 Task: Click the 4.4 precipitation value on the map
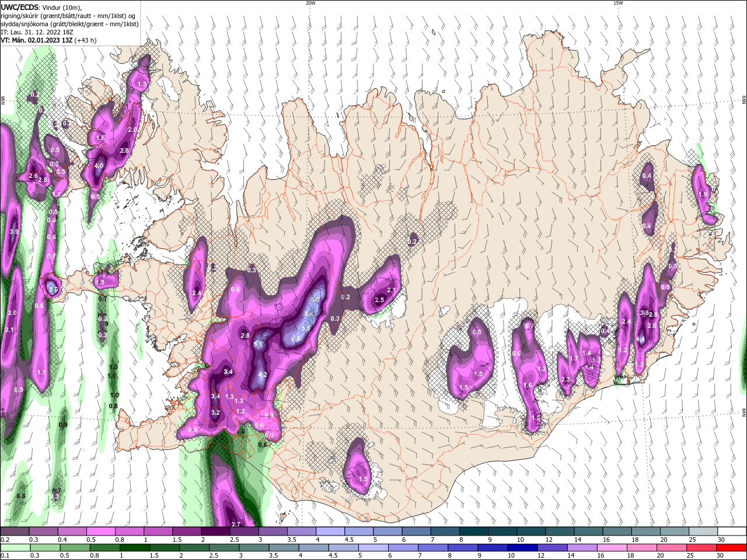[x=640, y=339]
